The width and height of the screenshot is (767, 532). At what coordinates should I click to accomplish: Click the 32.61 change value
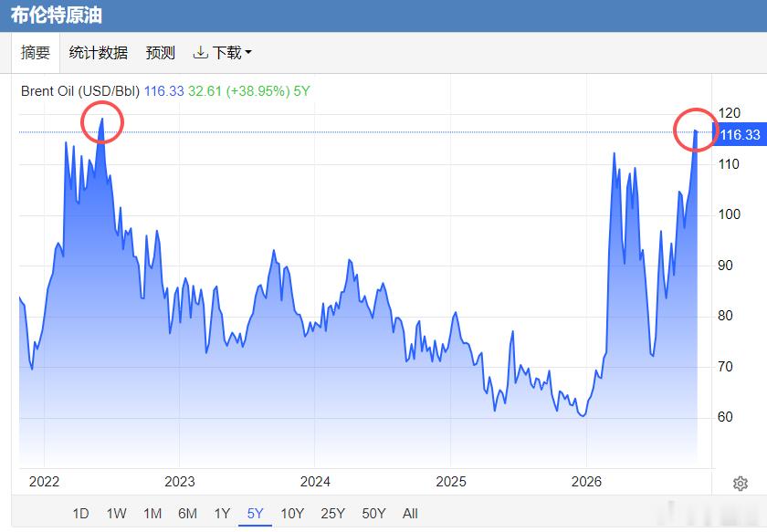[205, 91]
